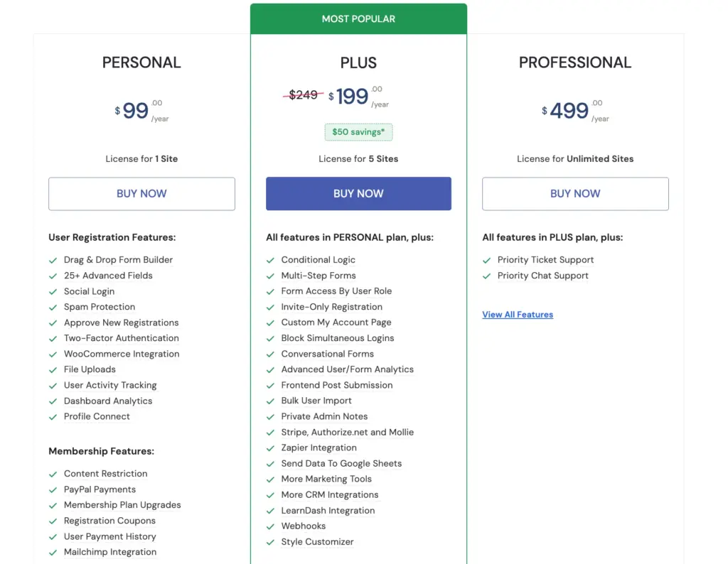The image size is (728, 564).
Task: Click BUY NOW for the PERSONAL plan
Action: (x=141, y=193)
